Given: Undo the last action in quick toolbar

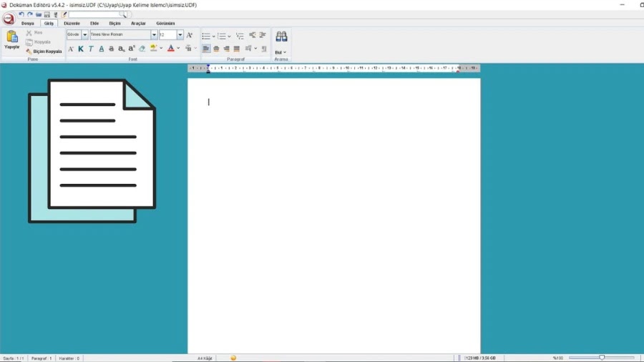Looking at the screenshot, I should point(21,14).
